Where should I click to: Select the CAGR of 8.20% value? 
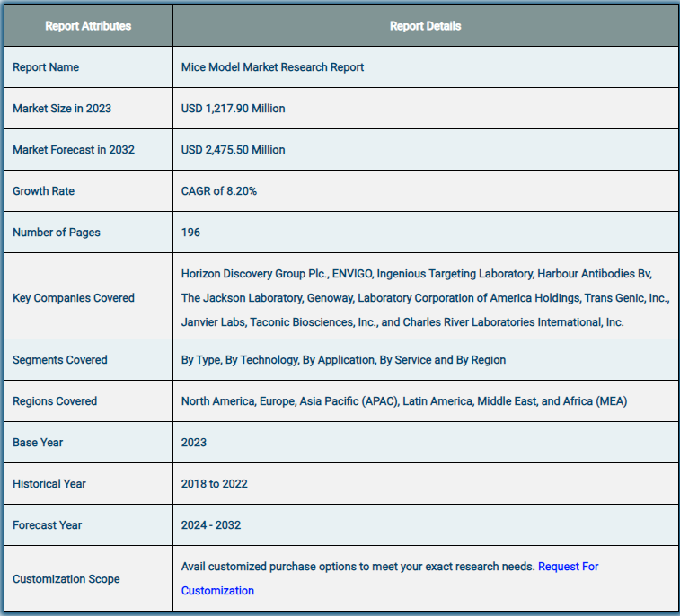tap(219, 190)
